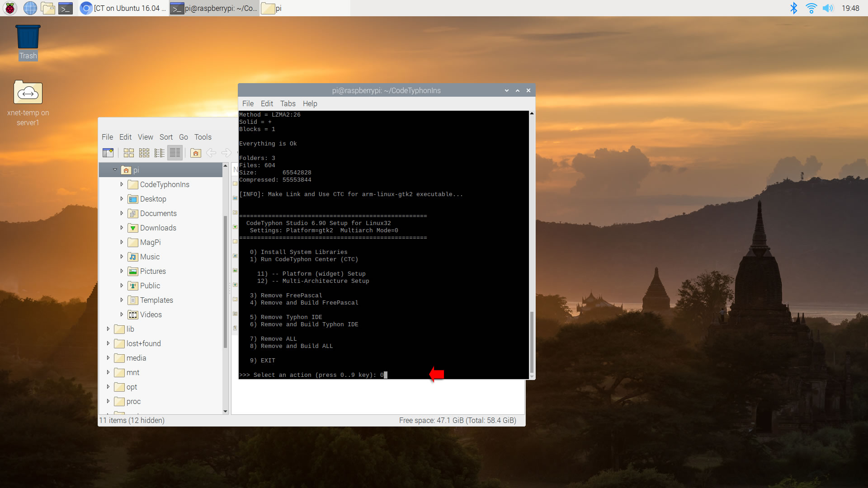Select the mnt tree folder
The height and width of the screenshot is (488, 868).
127,372
